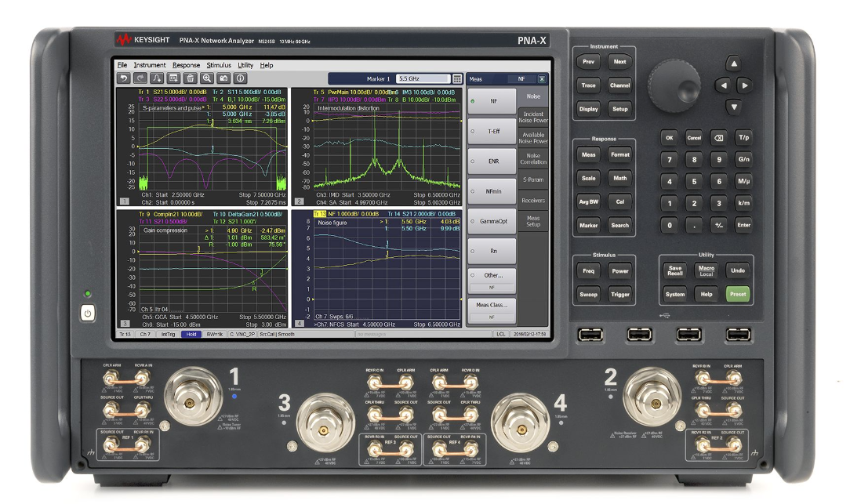
Task: Click the window 4 number tag
Action: [300, 324]
